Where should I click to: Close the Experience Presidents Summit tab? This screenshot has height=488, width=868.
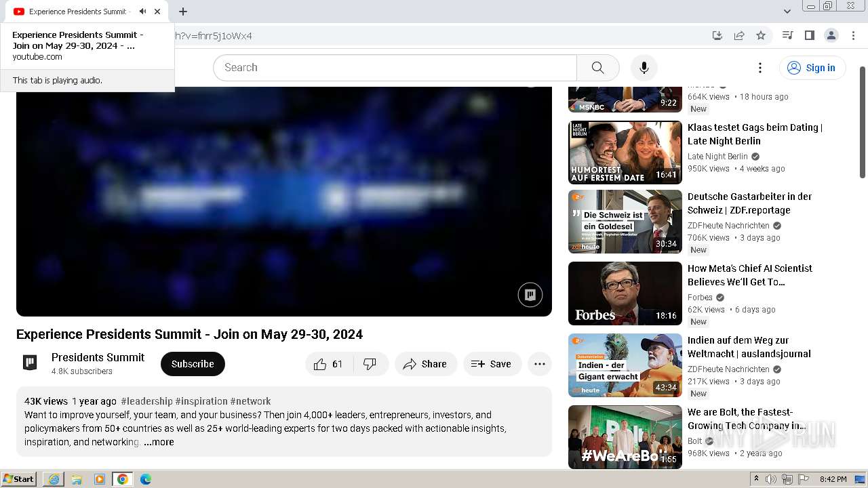pos(157,12)
